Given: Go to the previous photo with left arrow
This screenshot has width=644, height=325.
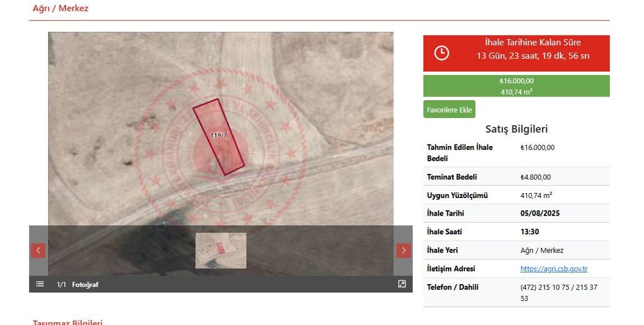Looking at the screenshot, I should (38, 250).
